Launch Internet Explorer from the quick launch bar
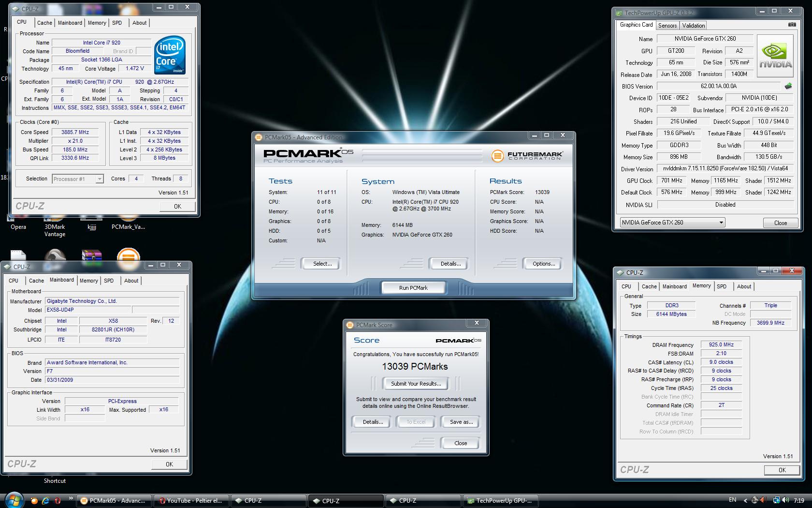The width and height of the screenshot is (812, 508). 46,501
